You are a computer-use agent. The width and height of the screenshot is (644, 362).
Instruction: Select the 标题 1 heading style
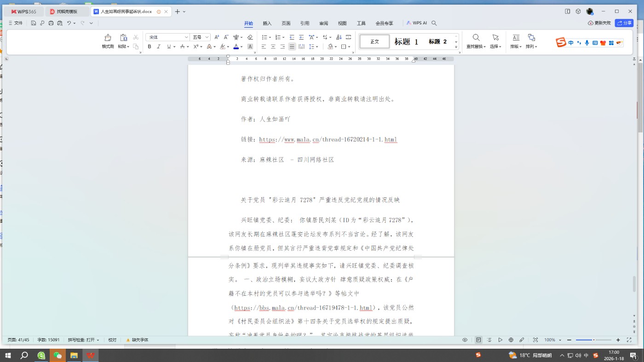(406, 42)
